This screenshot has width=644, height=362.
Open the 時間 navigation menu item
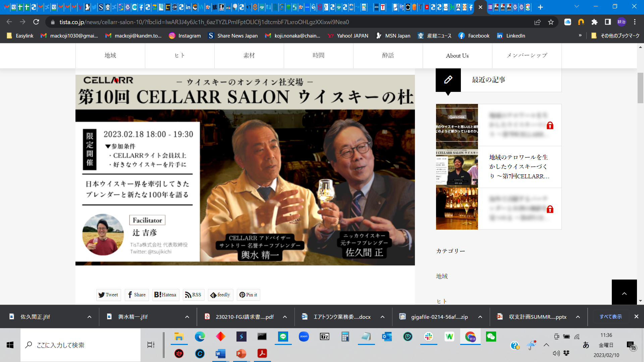pos(318,56)
